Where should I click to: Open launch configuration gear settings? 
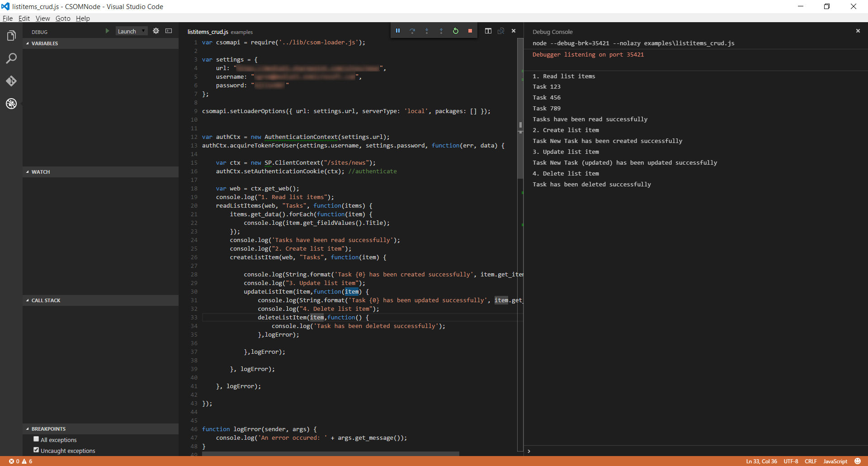[x=156, y=31]
